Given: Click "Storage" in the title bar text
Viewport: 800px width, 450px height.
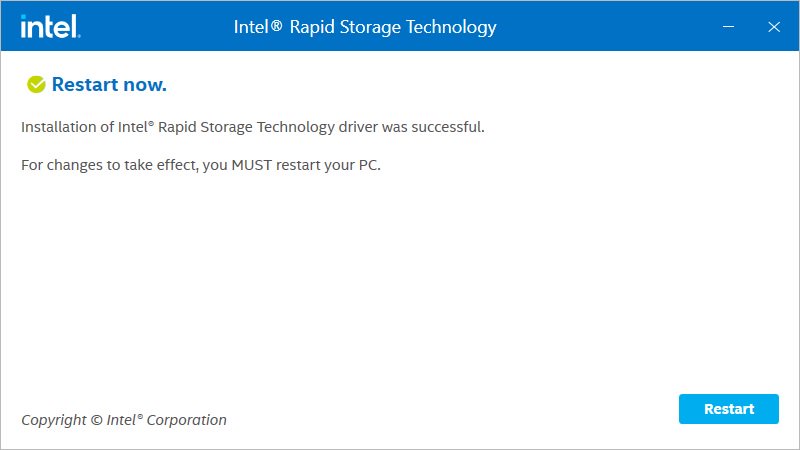Looking at the screenshot, I should [369, 27].
